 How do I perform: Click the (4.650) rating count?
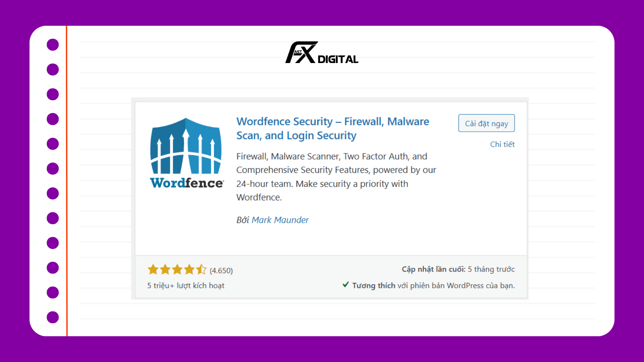pos(221,270)
